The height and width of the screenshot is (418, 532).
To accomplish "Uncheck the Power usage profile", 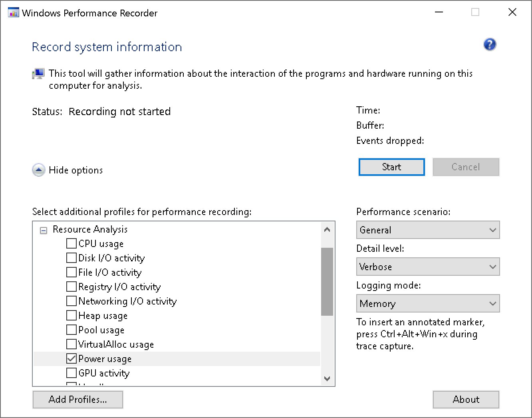I will (71, 358).
